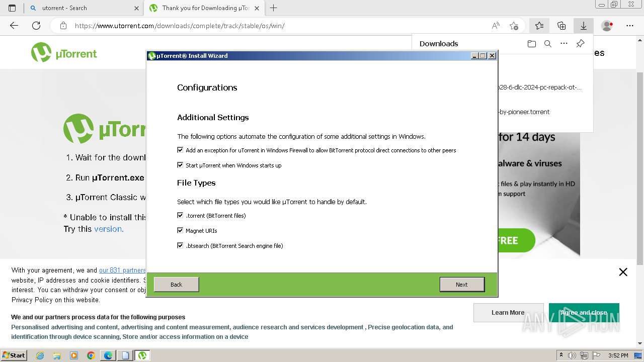Open more options in Downloads panel
The width and height of the screenshot is (644, 362).
564,44
